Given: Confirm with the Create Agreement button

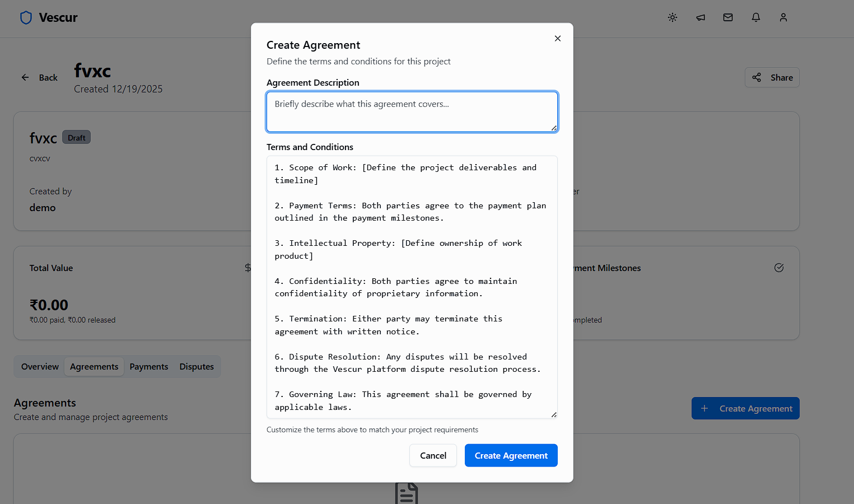Looking at the screenshot, I should 511,455.
